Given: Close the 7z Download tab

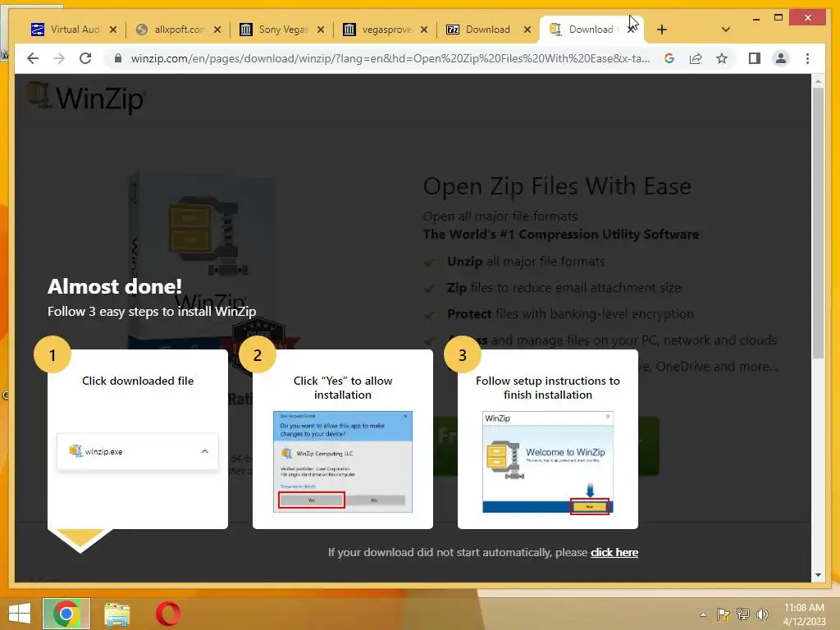Looking at the screenshot, I should (527, 30).
